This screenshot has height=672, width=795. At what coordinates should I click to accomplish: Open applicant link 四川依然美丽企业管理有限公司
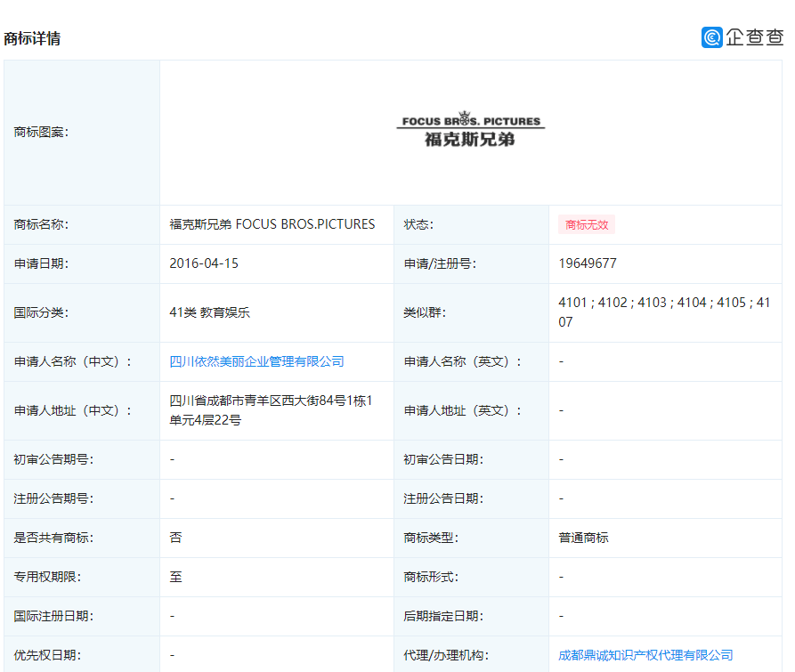[x=256, y=361]
